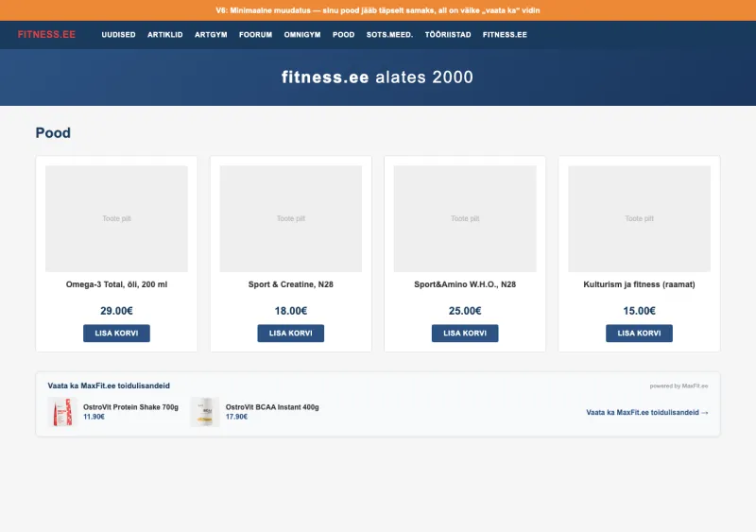Open the OstroVit Protein Shake product image
Screen dimensions: 756x532
pos(62,412)
